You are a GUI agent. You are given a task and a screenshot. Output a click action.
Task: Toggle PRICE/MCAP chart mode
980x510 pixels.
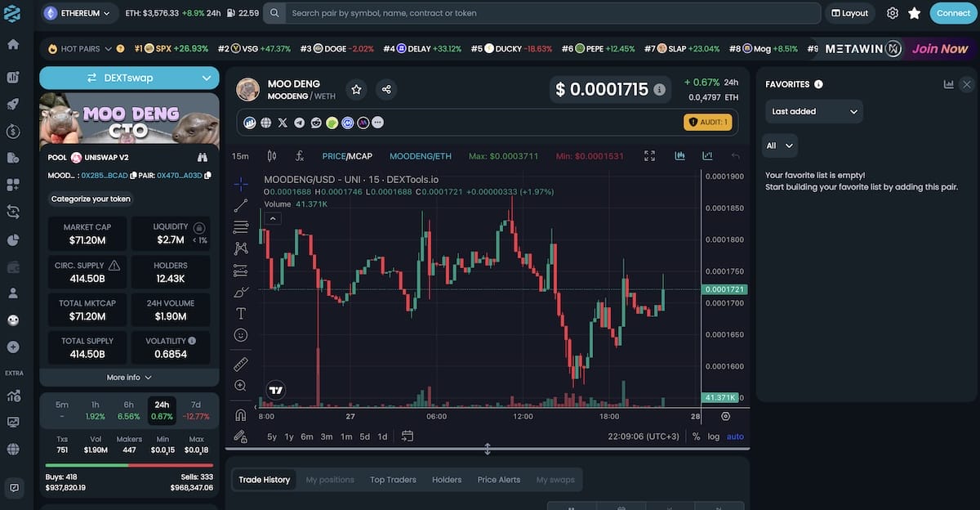click(347, 156)
